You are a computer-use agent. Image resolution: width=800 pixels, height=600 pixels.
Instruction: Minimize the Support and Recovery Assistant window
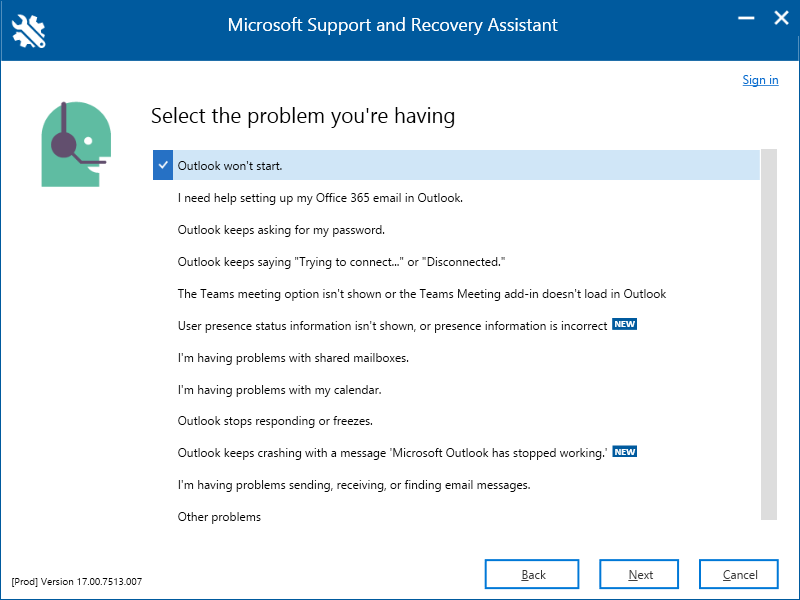tap(746, 18)
